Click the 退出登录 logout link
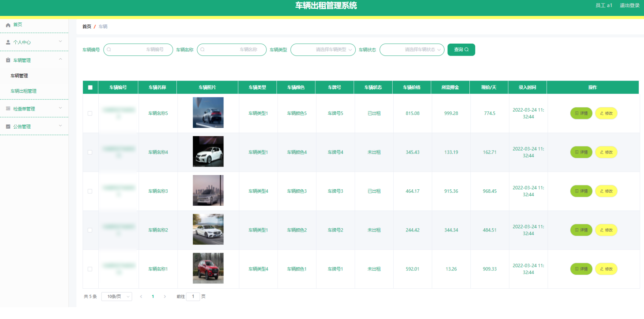 click(629, 5)
